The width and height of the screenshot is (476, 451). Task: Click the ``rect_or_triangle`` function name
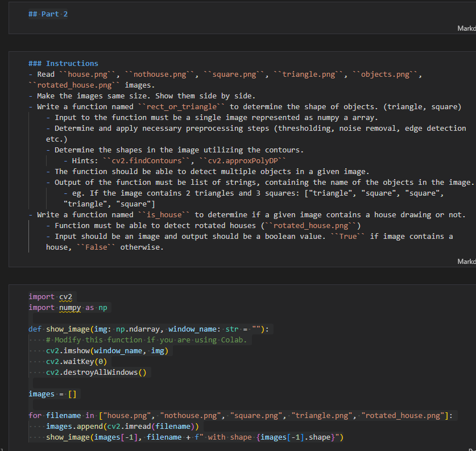181,107
